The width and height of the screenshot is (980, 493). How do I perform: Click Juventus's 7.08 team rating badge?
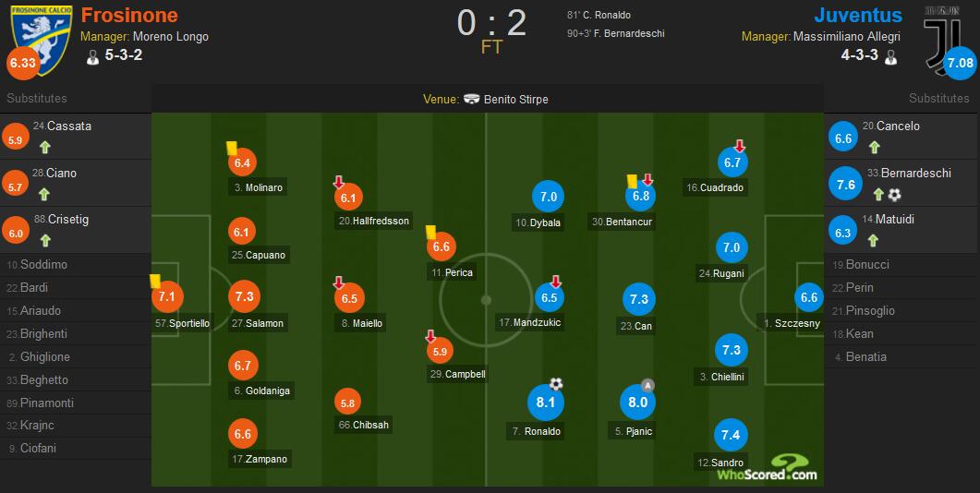[961, 64]
